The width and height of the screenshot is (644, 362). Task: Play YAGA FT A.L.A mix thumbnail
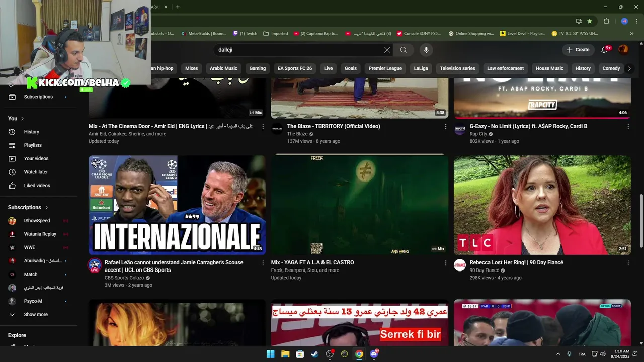(x=360, y=205)
